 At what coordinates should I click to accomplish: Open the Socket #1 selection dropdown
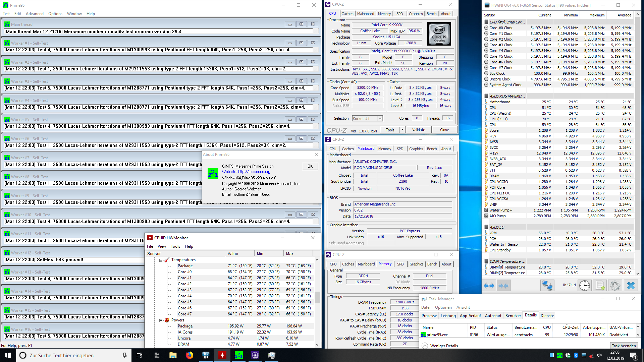380,119
